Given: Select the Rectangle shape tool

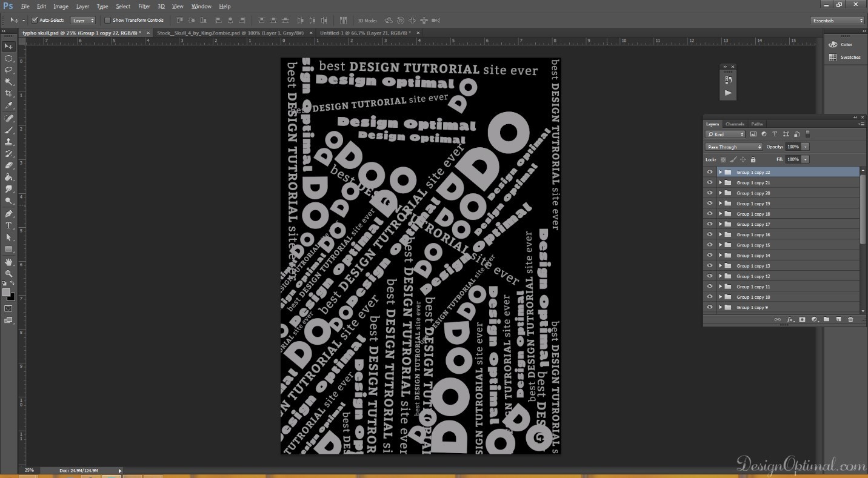Looking at the screenshot, I should click(x=8, y=249).
